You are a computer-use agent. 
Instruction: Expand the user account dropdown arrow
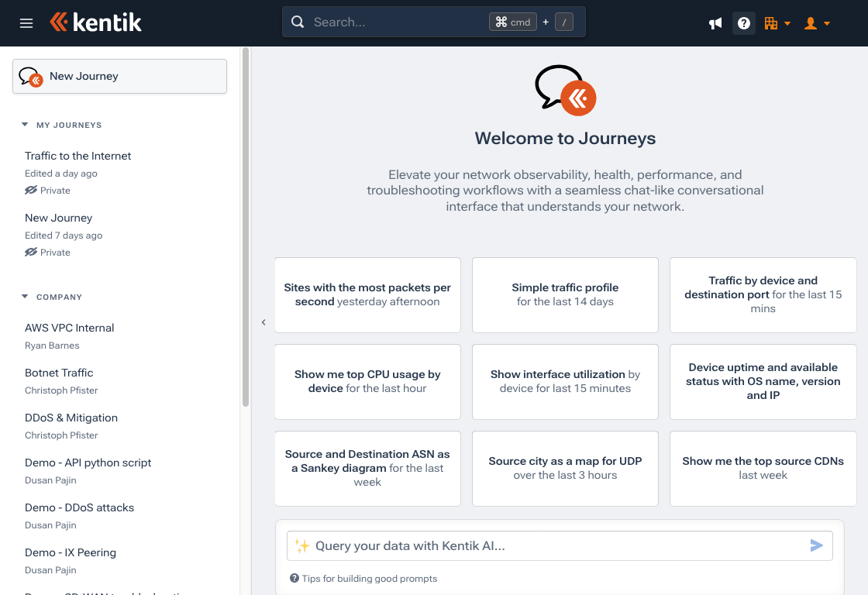tap(826, 23)
